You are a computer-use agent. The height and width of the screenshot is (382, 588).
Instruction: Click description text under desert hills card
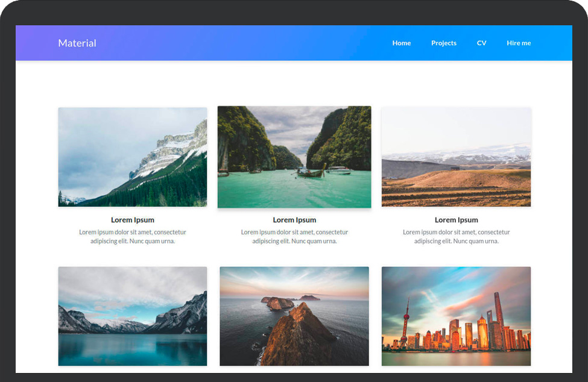click(x=456, y=236)
